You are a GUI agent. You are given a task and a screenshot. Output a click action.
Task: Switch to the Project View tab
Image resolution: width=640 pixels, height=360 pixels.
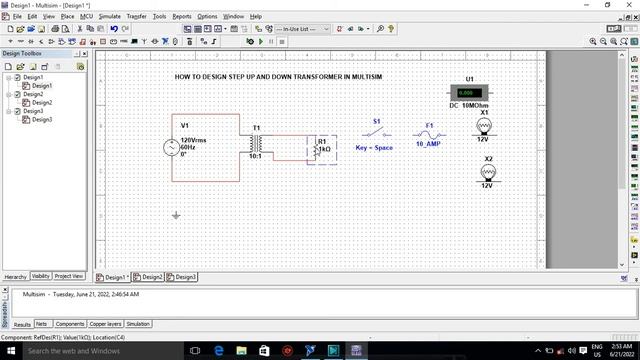(x=69, y=276)
